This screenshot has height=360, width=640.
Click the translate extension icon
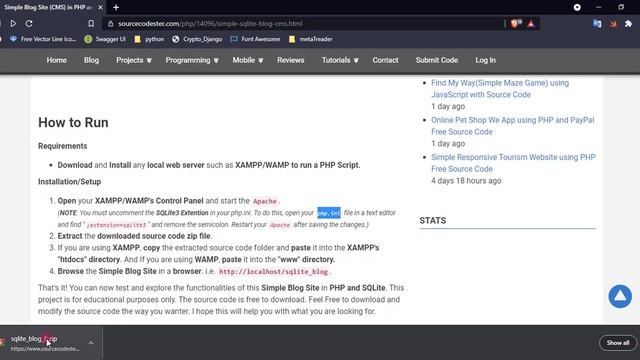597,24
